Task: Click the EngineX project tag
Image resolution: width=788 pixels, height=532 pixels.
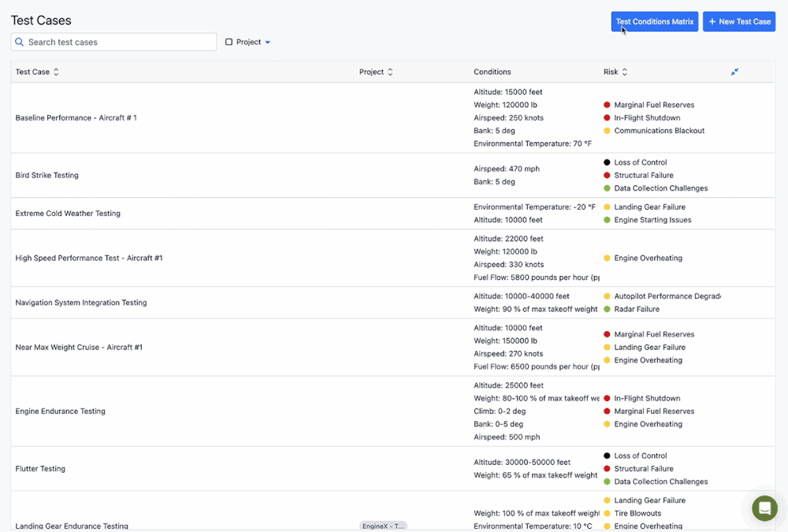Action: [x=383, y=524]
